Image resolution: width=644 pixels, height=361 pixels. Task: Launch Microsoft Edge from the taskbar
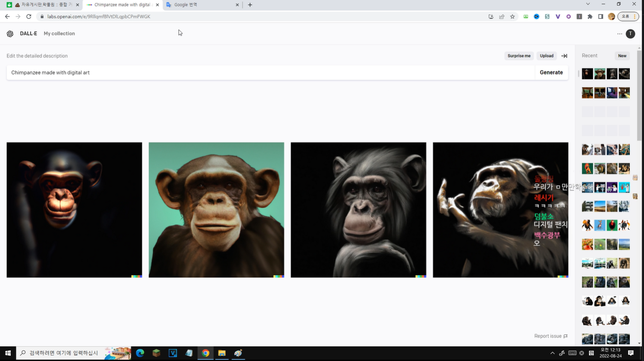tap(140, 353)
